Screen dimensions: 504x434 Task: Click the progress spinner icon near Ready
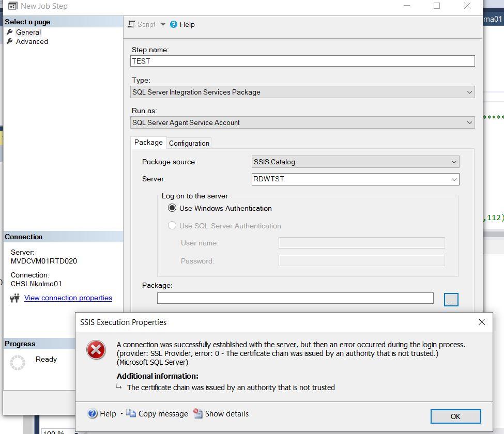click(18, 363)
